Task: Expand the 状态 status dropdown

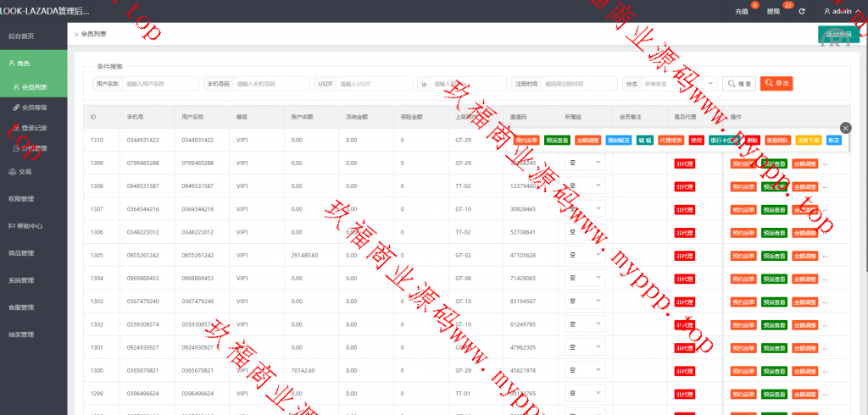Action: coord(680,84)
